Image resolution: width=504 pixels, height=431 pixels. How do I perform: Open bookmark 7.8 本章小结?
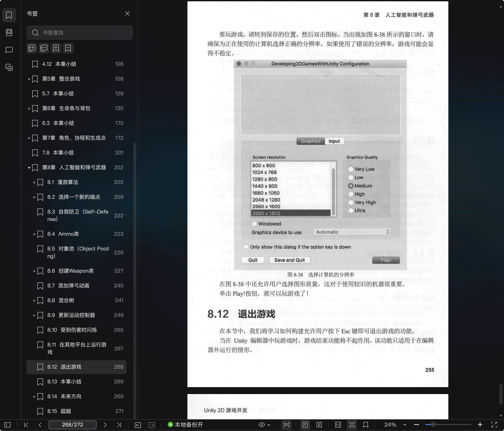click(x=76, y=153)
